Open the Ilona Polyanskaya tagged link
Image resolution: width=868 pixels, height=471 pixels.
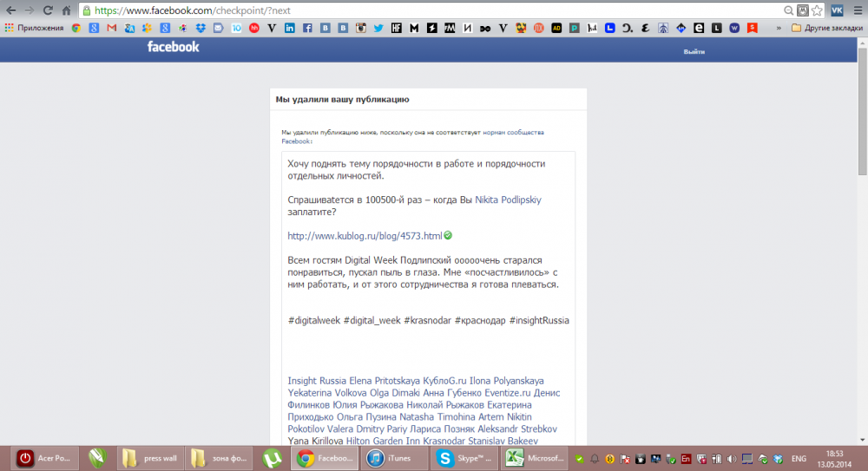click(x=507, y=381)
